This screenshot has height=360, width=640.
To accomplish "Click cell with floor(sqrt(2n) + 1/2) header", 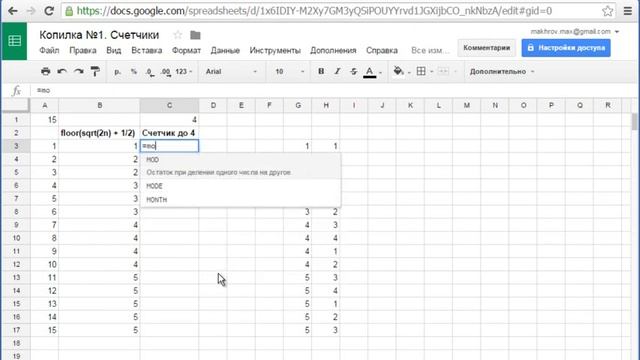I will point(99,133).
